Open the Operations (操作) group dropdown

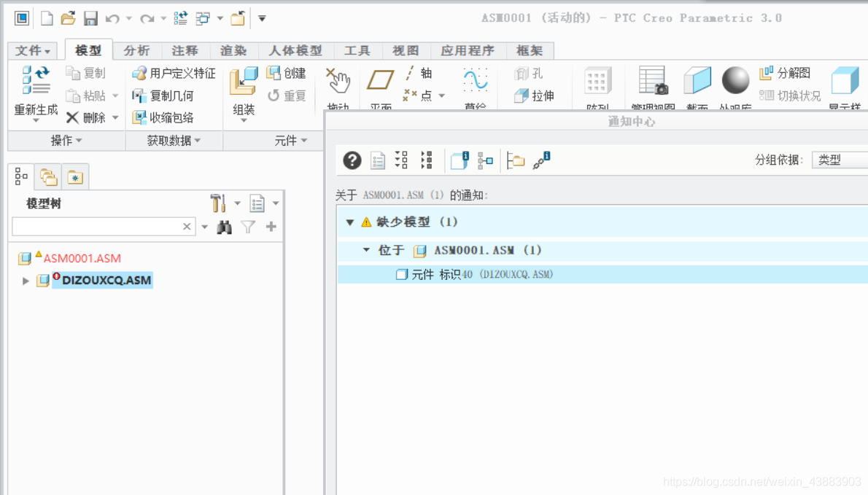click(66, 141)
